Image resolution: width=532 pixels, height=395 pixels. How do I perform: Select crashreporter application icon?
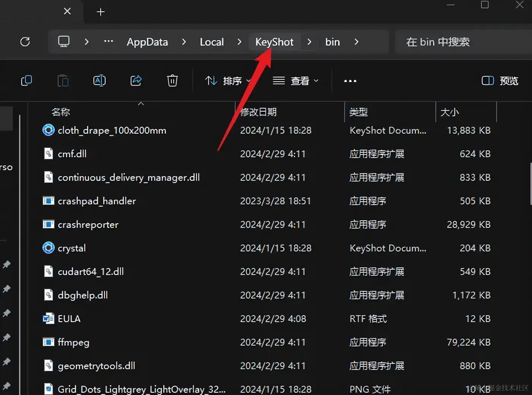[x=48, y=224]
